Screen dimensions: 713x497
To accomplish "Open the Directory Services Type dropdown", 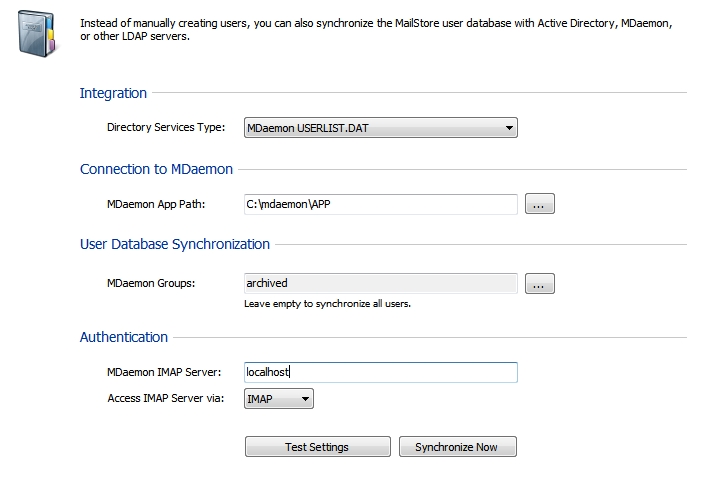I will point(381,128).
